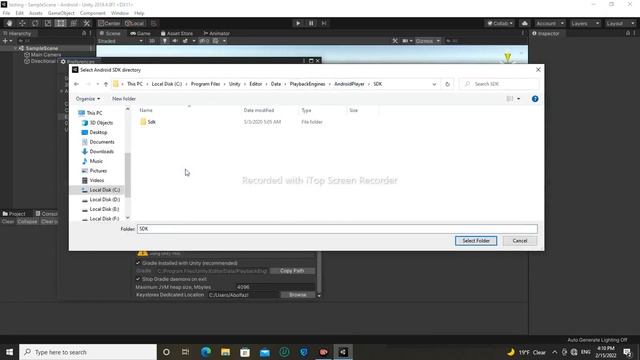Select the Move tool in Unity toolbar
This screenshot has height=360, width=640.
(22, 23)
